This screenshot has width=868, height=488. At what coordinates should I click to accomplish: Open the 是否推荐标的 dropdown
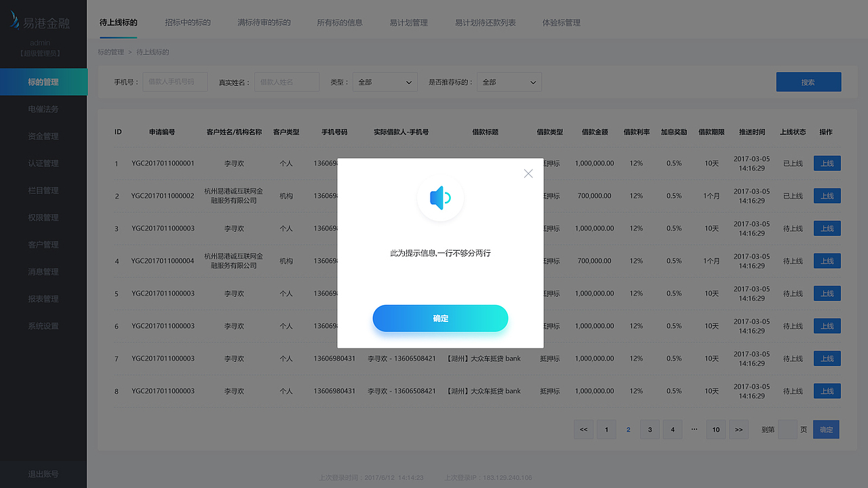[x=509, y=81]
